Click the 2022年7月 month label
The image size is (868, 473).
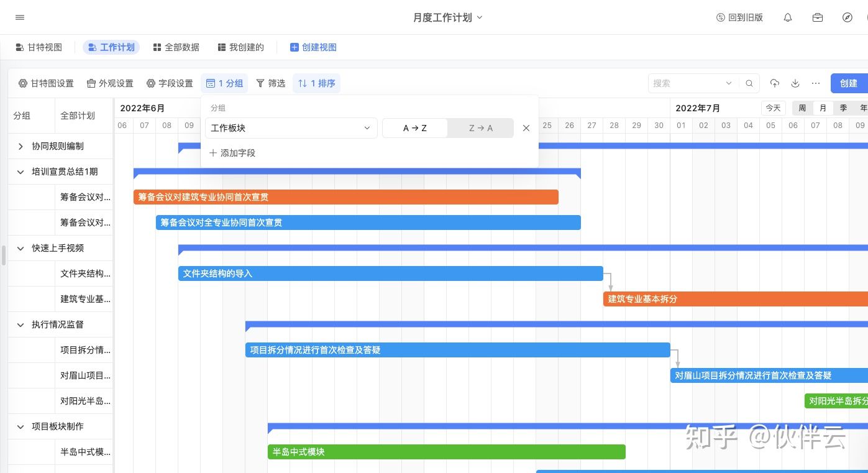click(x=698, y=108)
